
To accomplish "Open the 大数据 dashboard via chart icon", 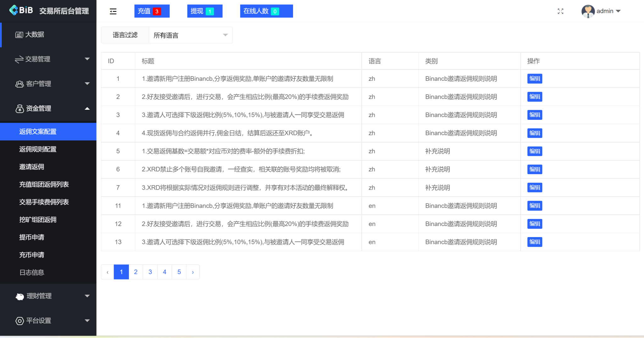I will pos(19,35).
